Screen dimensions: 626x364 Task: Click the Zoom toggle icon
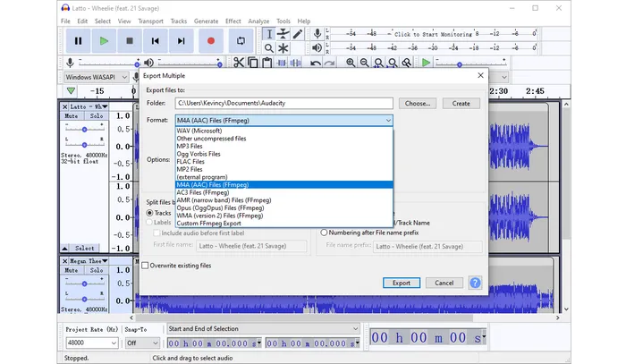[406, 63]
